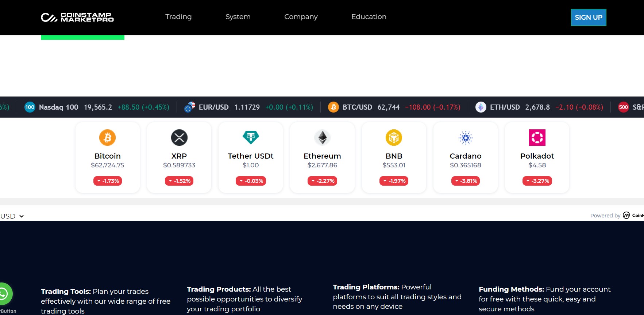Click the XRP name link

click(179, 156)
